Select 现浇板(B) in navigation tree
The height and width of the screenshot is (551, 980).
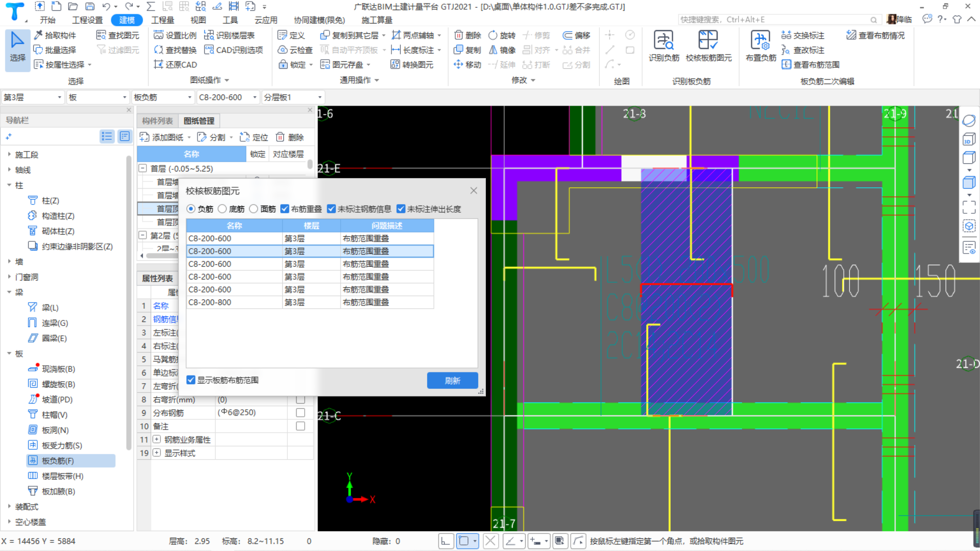tap(58, 369)
